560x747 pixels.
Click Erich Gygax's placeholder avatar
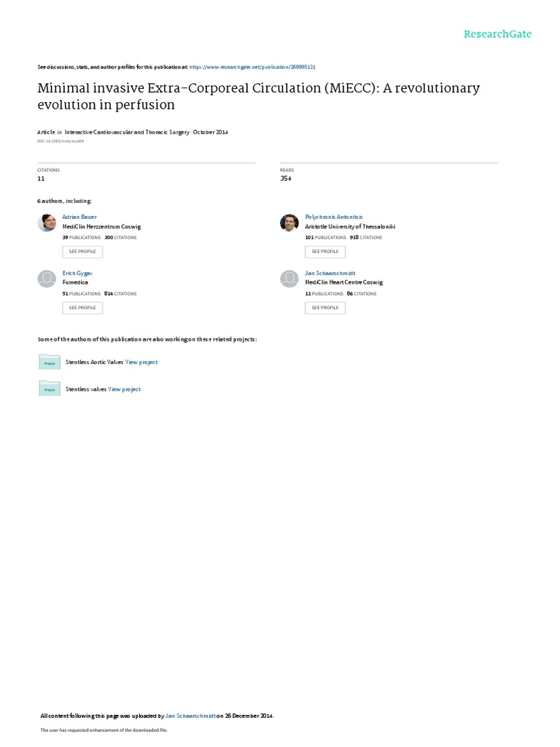47,279
